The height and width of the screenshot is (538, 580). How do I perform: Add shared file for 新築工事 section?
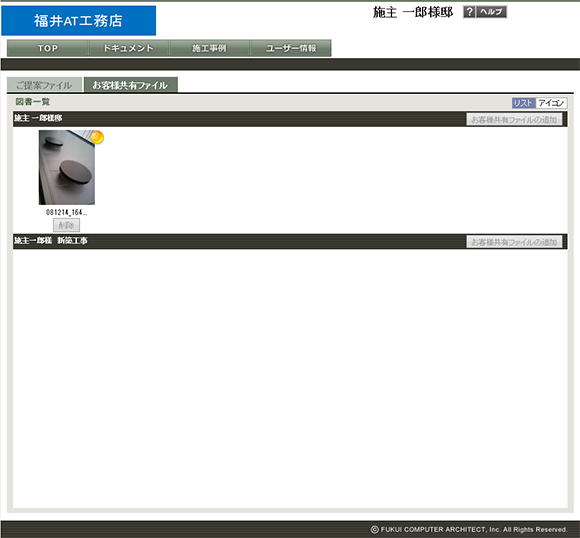click(514, 242)
